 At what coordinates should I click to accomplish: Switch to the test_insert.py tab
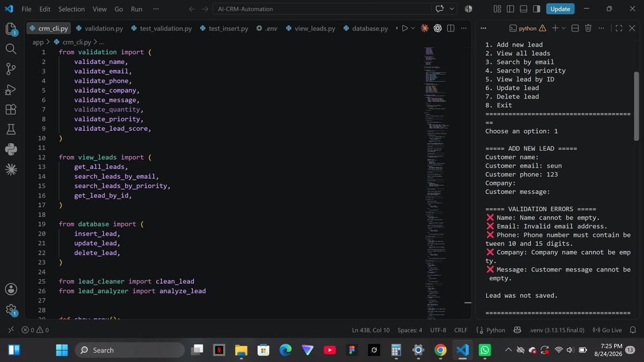coord(224,28)
